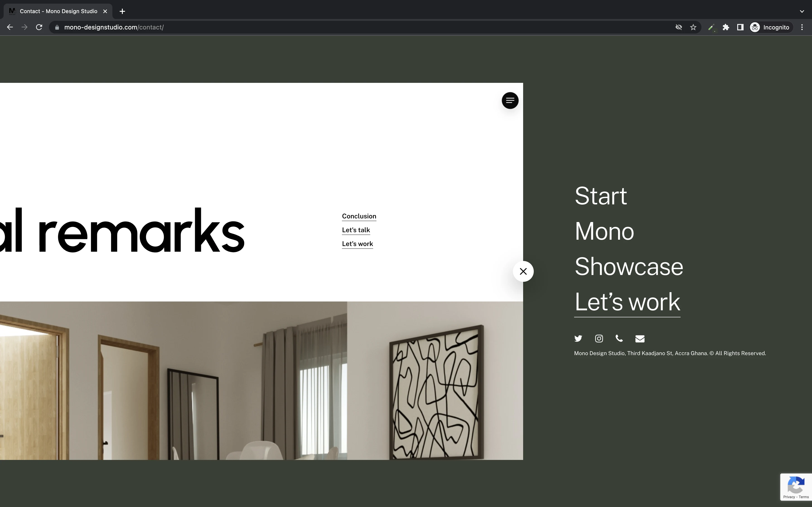Open the Extensions puzzle icon
Screen dimensions: 812x507
[726, 27]
